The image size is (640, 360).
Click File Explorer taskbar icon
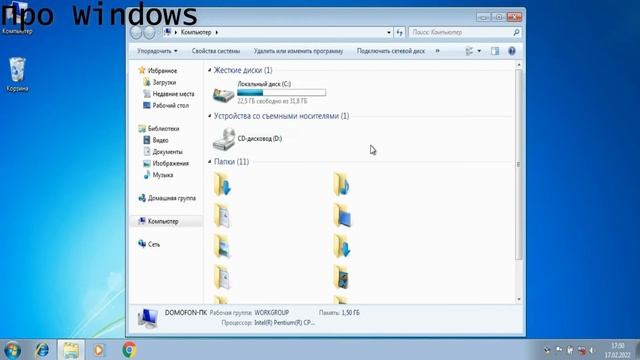pos(71,350)
